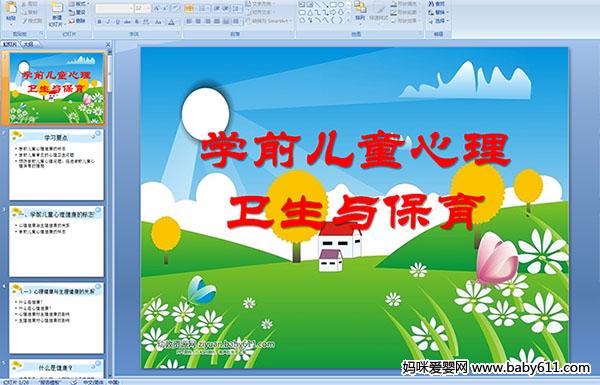Image resolution: width=600 pixels, height=385 pixels.
Task: Click the paragraph Columns button
Action: coord(236,21)
